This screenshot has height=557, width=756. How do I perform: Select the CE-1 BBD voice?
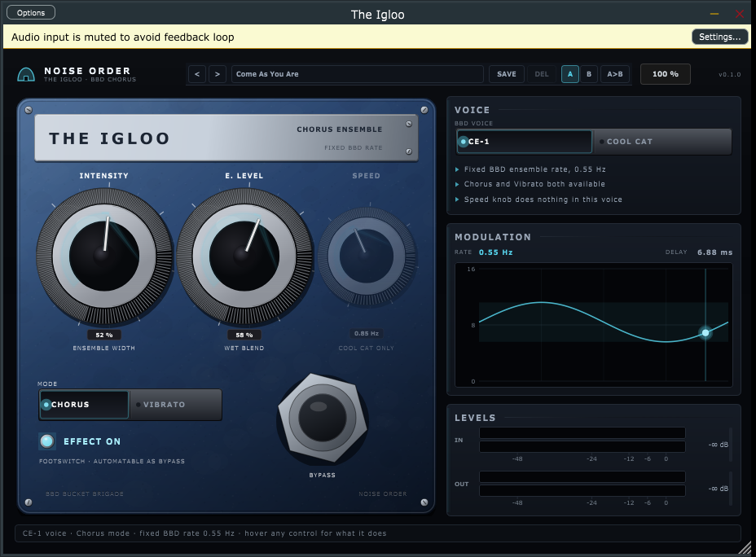[524, 142]
